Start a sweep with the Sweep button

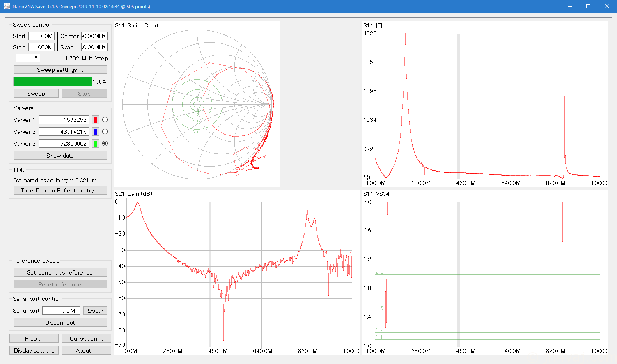coord(36,94)
